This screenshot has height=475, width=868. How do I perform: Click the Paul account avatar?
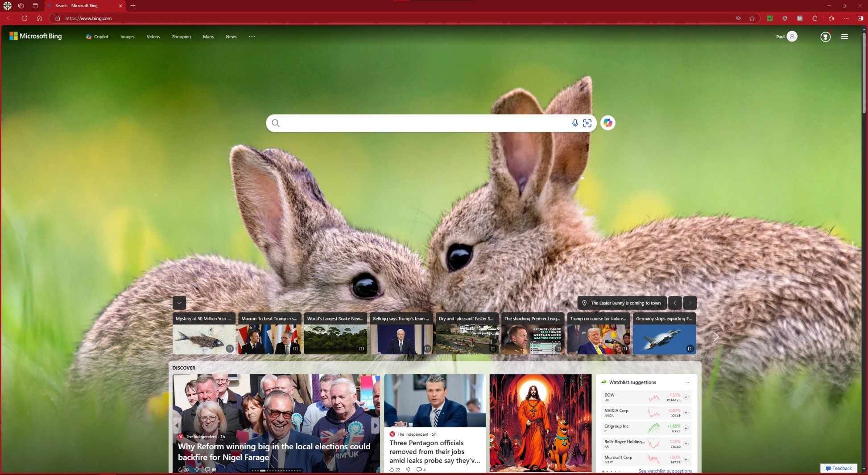pyautogui.click(x=792, y=37)
